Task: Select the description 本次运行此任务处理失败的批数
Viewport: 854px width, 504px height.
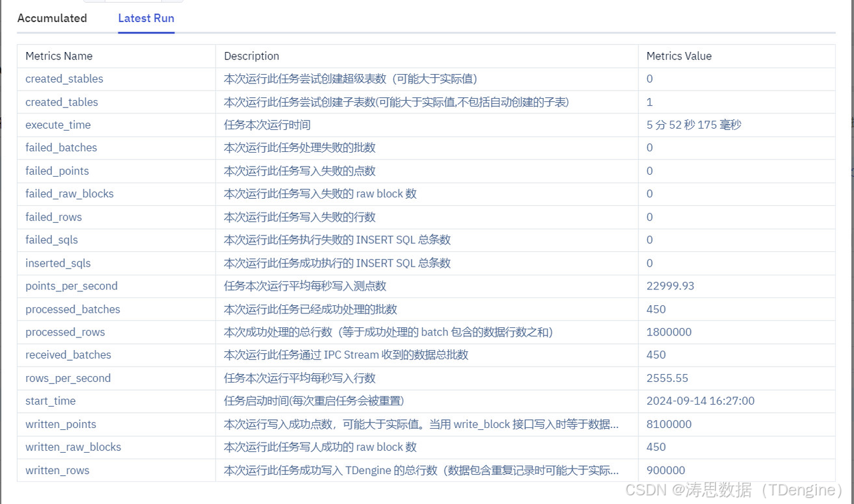Action: 300,147
